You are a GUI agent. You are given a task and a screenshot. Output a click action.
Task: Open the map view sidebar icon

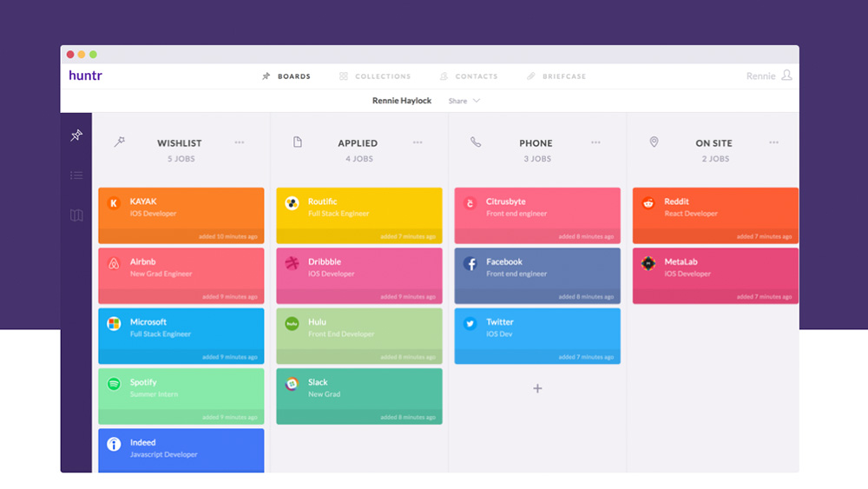(x=76, y=215)
